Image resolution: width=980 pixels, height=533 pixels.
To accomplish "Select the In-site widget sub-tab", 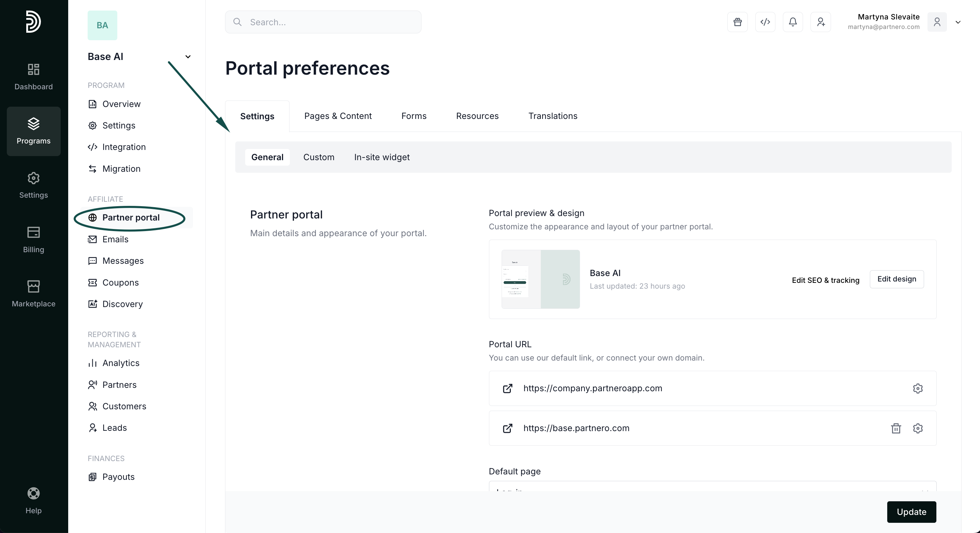I will (x=382, y=157).
